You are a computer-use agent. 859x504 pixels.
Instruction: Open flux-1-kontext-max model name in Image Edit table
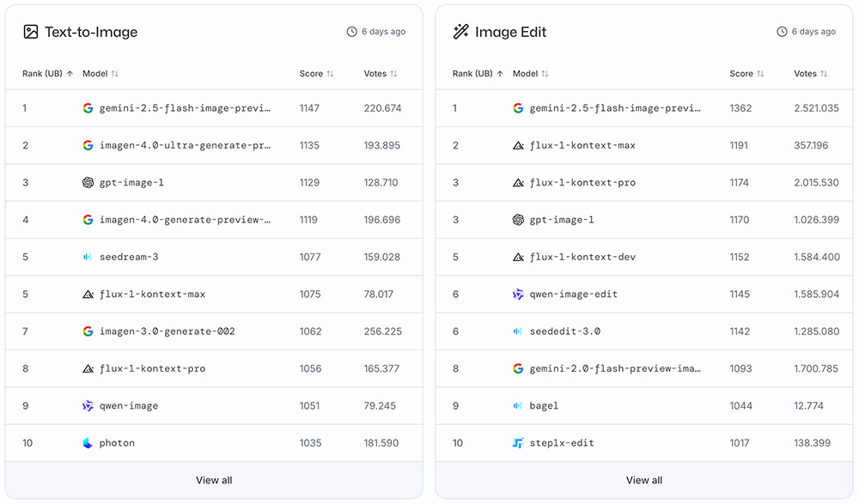pyautogui.click(x=582, y=145)
